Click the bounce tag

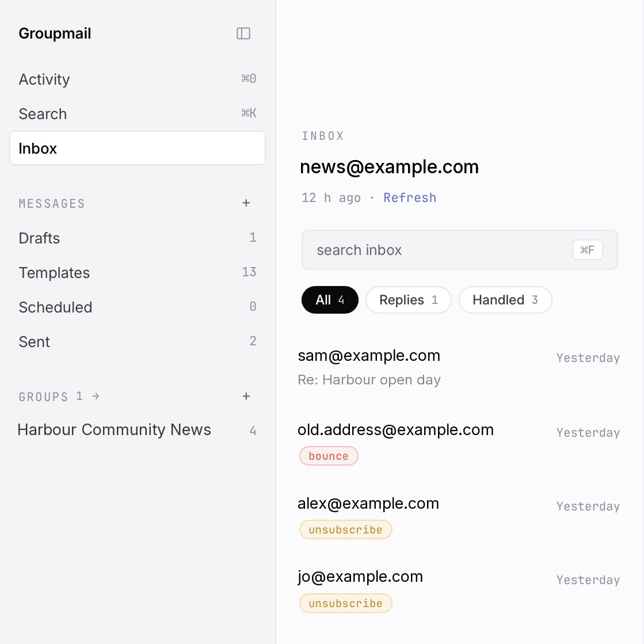click(x=329, y=456)
